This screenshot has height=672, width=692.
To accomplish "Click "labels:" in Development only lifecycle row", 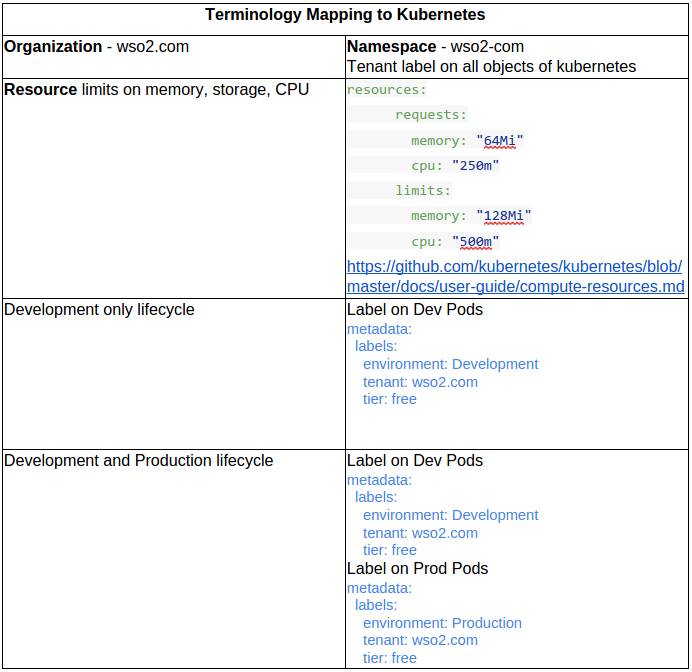I will pyautogui.click(x=376, y=346).
